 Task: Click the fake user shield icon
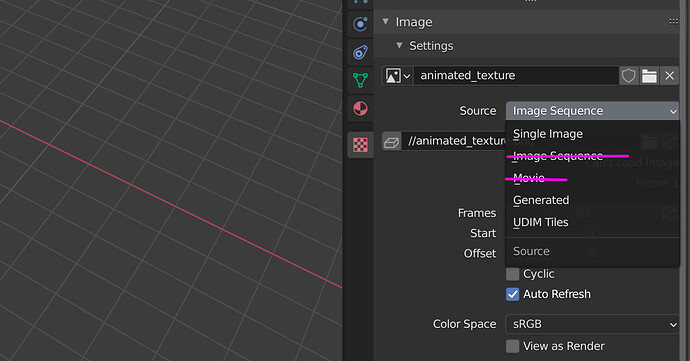[x=628, y=76]
